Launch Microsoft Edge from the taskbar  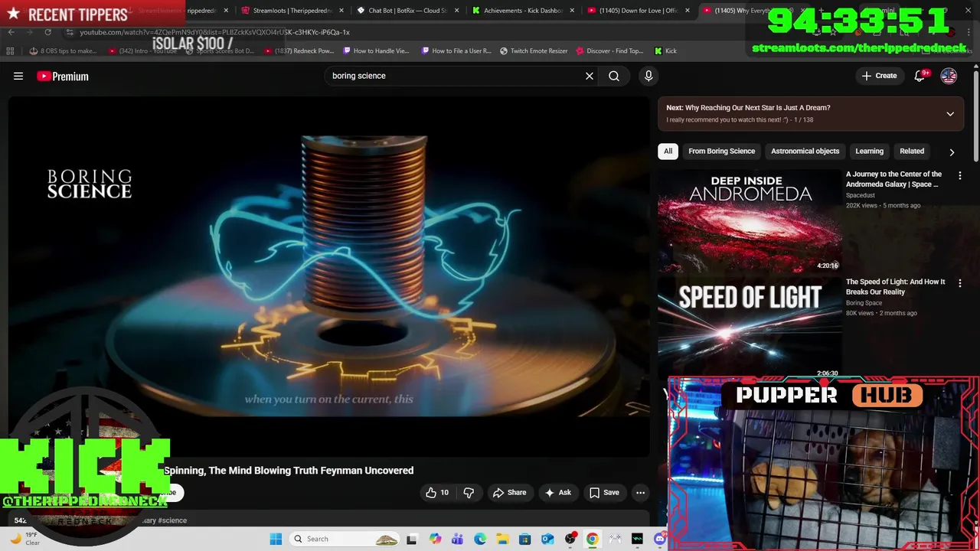(480, 539)
